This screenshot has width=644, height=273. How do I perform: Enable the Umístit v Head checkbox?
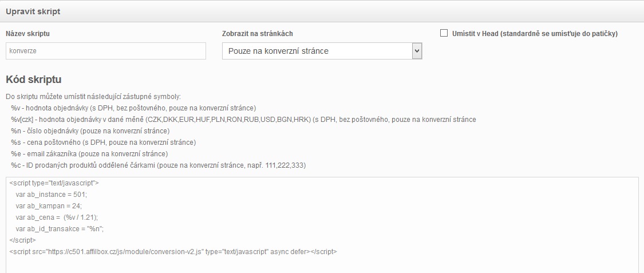click(444, 33)
